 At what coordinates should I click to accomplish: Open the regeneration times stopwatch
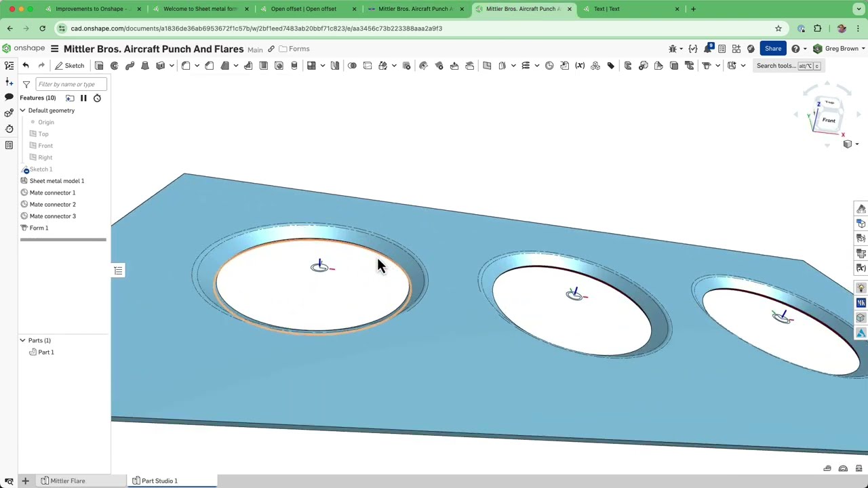click(97, 98)
